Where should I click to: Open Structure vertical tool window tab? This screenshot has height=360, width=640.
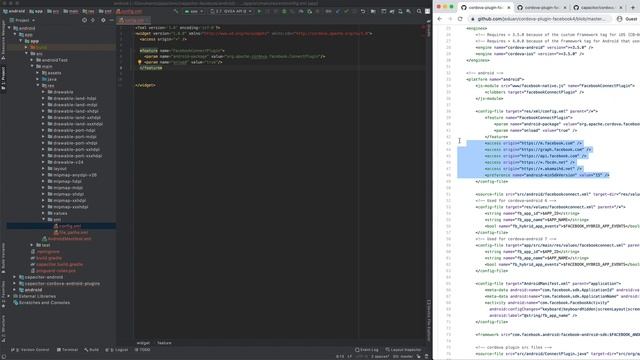tap(3, 329)
